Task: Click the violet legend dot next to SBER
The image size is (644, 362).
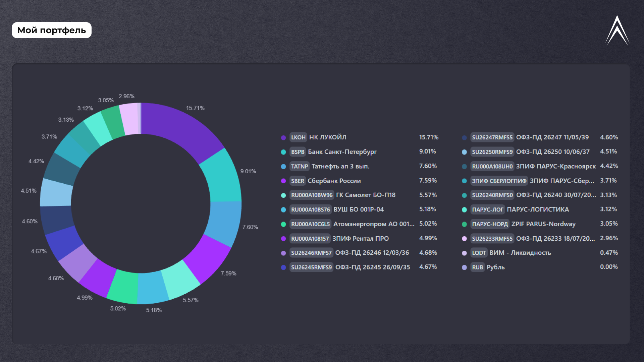Action: (283, 181)
